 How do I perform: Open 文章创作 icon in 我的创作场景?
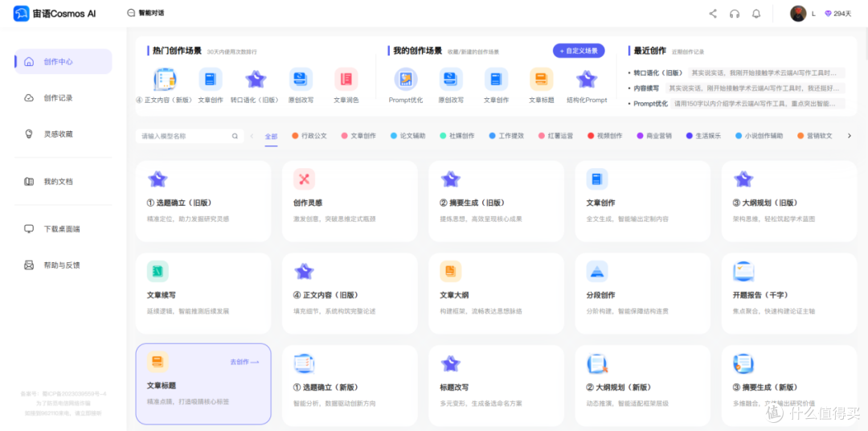(496, 80)
